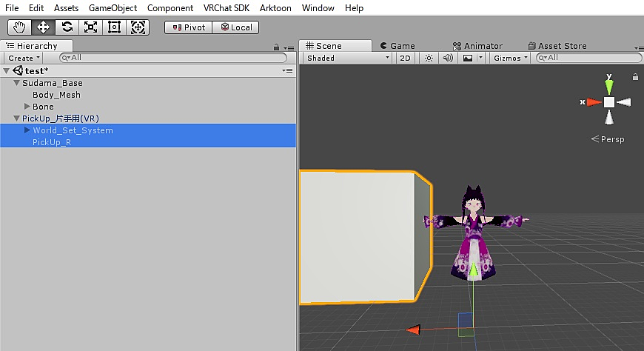This screenshot has width=644, height=351.
Task: Toggle scene audio speaker icon
Action: 447,58
